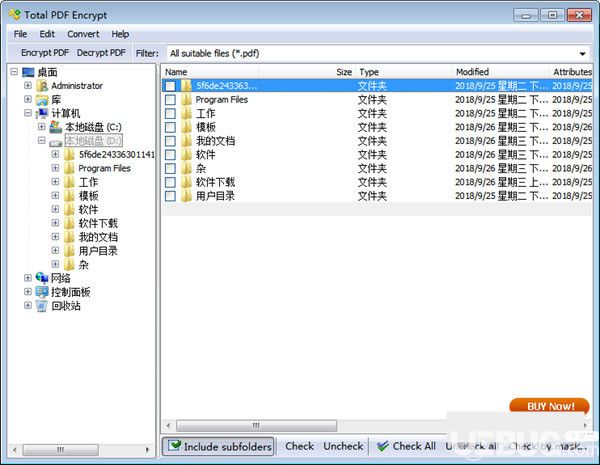Select the Administrator user icon in tree
The width and height of the screenshot is (600, 465).
click(x=42, y=86)
